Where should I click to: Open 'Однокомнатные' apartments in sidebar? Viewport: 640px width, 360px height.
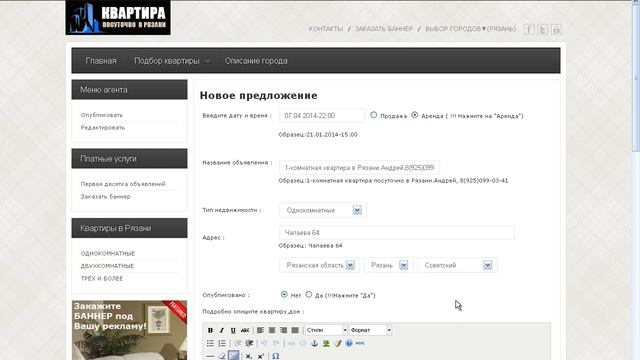108,253
